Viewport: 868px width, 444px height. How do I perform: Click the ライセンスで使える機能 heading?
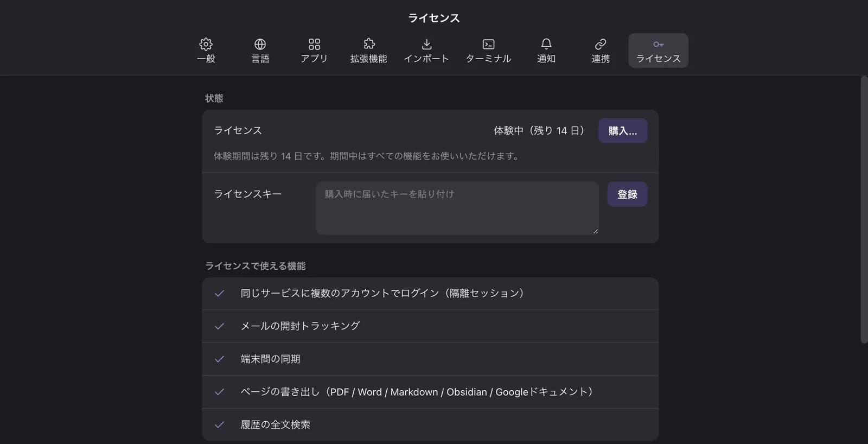255,266
